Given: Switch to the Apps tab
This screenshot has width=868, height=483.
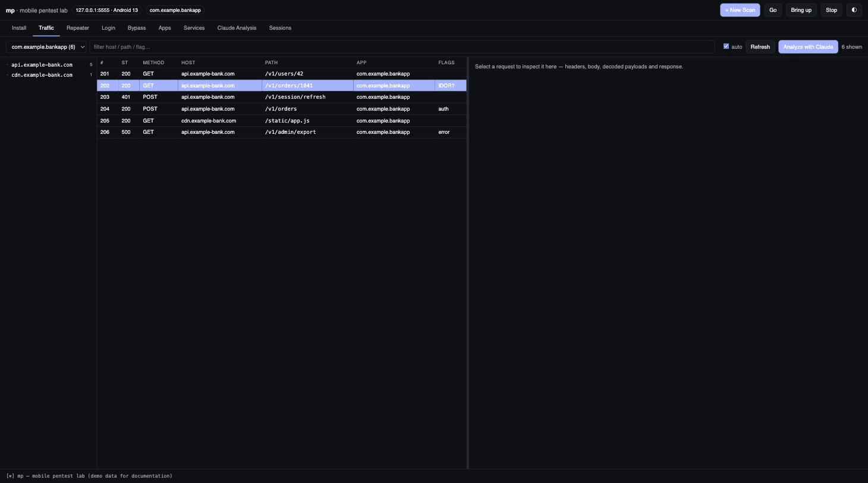Looking at the screenshot, I should pyautogui.click(x=165, y=28).
